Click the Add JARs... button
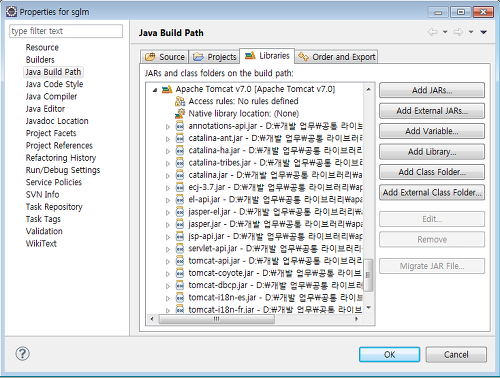 click(432, 90)
